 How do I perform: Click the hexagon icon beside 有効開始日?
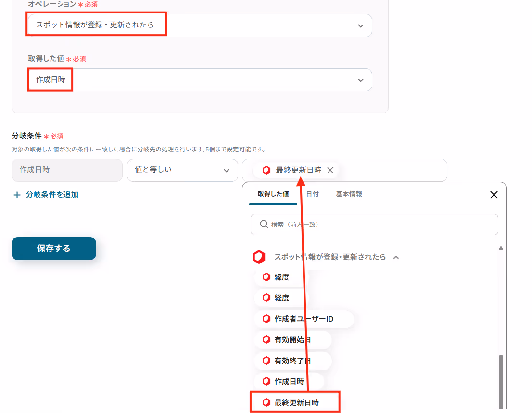pyautogui.click(x=266, y=340)
